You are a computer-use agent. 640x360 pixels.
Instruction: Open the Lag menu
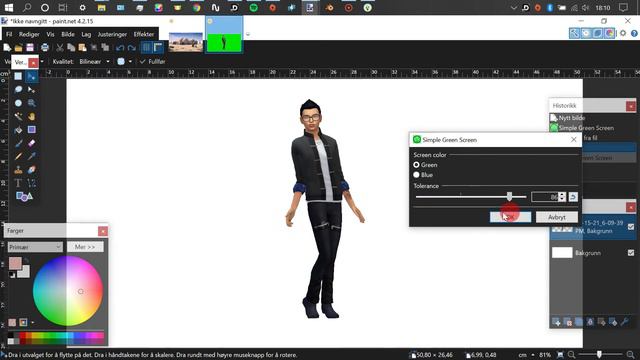coord(86,34)
